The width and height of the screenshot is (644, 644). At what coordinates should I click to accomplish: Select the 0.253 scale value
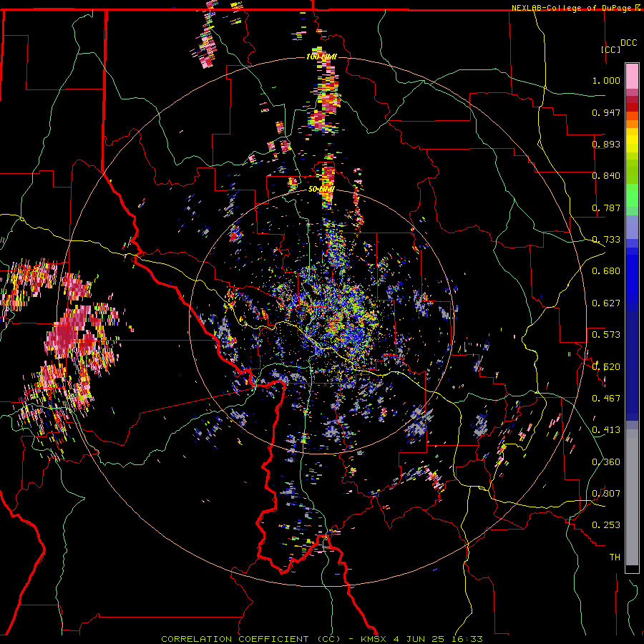click(606, 525)
